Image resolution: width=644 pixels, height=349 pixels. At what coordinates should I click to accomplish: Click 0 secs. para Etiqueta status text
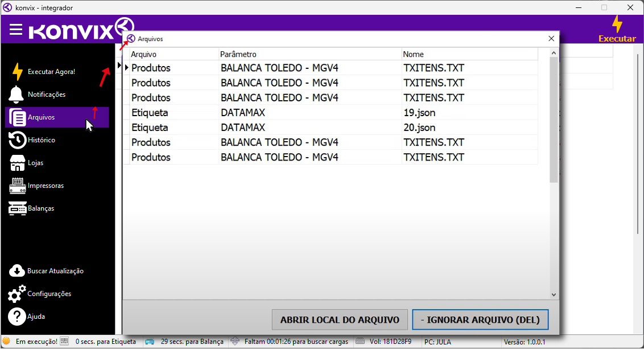(x=106, y=342)
